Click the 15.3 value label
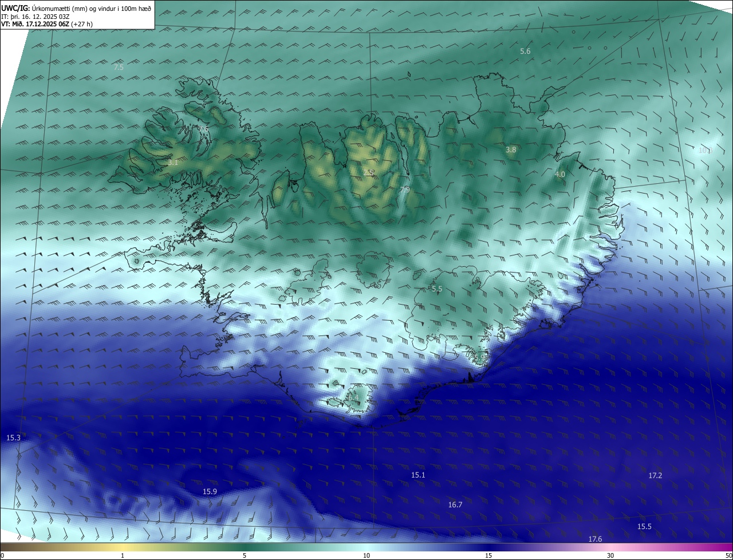 13,437
